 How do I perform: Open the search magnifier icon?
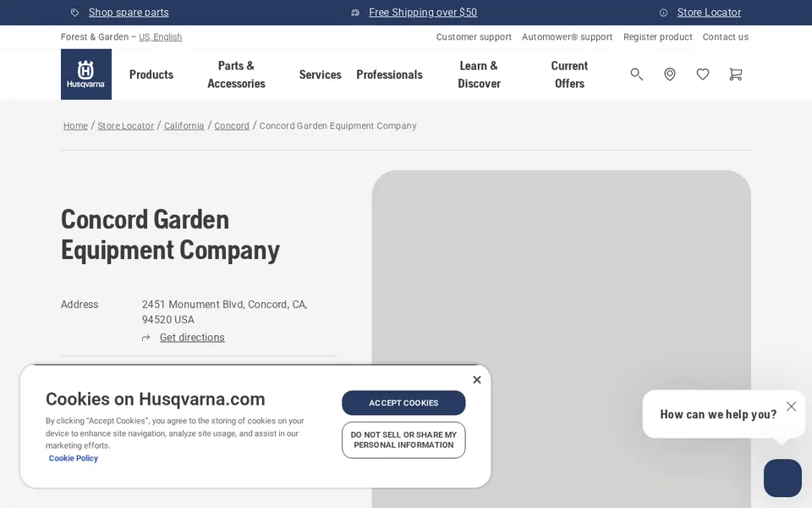[x=636, y=75]
